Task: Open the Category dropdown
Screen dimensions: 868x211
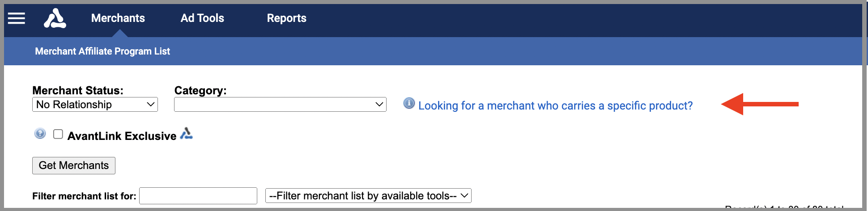Action: click(280, 105)
